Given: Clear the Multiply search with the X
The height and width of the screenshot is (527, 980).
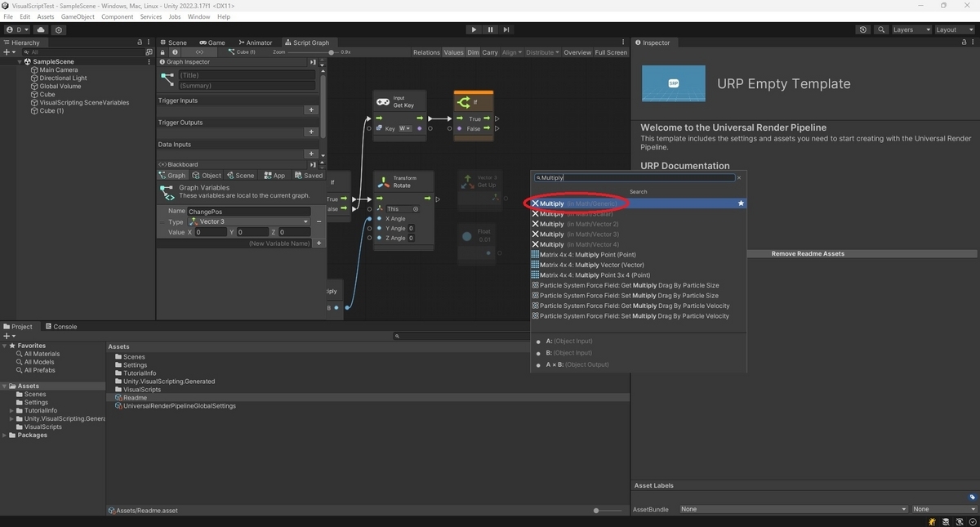Looking at the screenshot, I should pos(739,177).
